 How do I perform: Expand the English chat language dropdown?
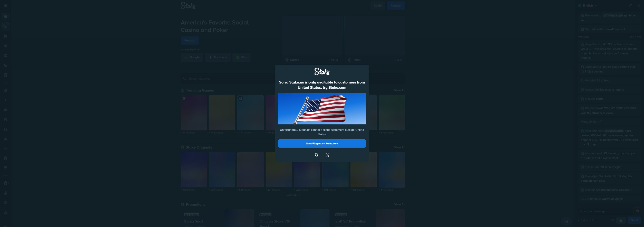pos(588,5)
